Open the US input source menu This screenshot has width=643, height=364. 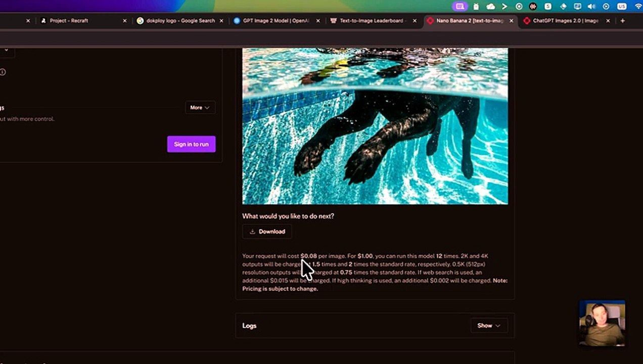click(622, 7)
